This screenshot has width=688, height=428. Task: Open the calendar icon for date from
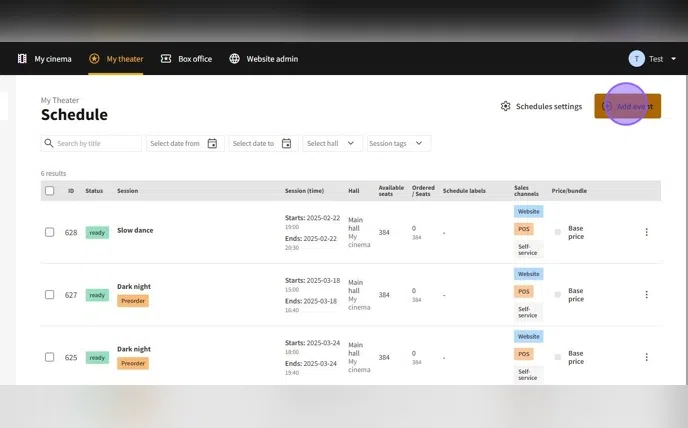point(212,144)
